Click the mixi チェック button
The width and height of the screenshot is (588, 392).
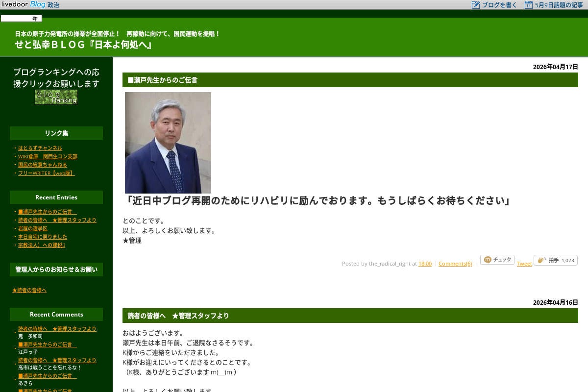[x=497, y=260]
